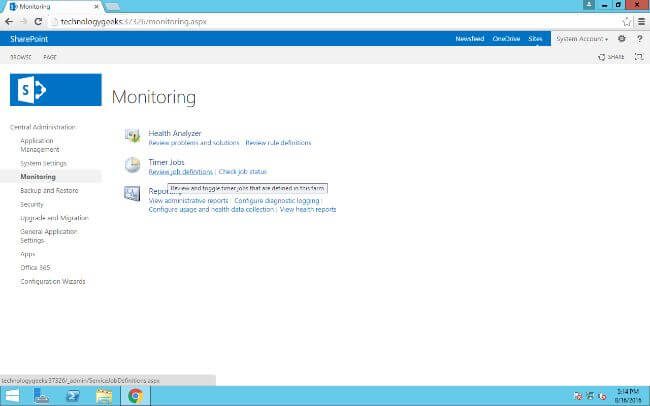Open Newsfeed in top bar
This screenshot has width=650, height=406.
click(470, 39)
